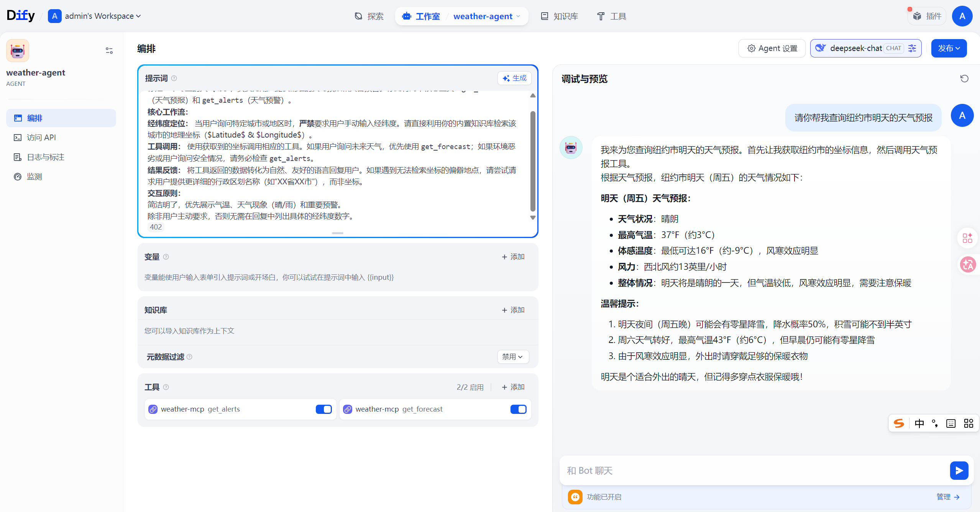The image size is (980, 512).
Task: Click the Sogou input method S icon
Action: point(899,423)
